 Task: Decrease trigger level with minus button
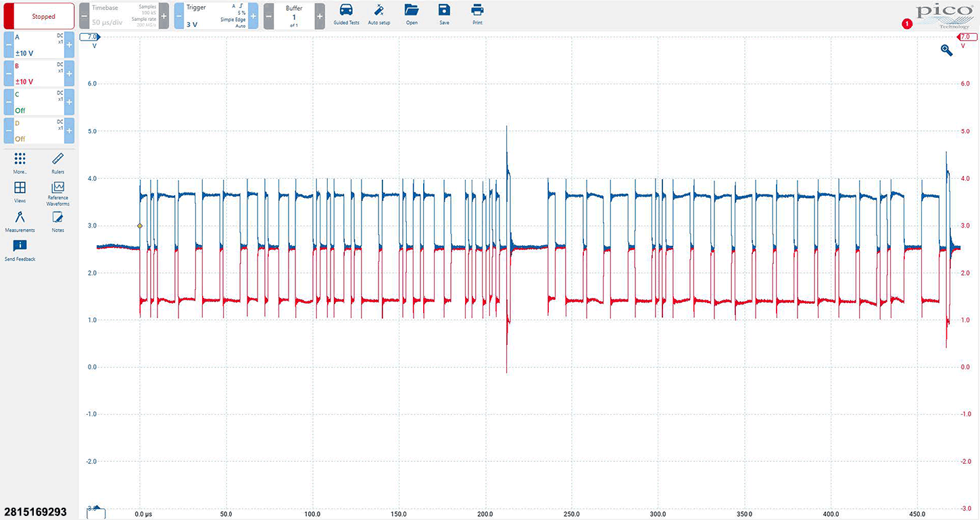(x=179, y=15)
